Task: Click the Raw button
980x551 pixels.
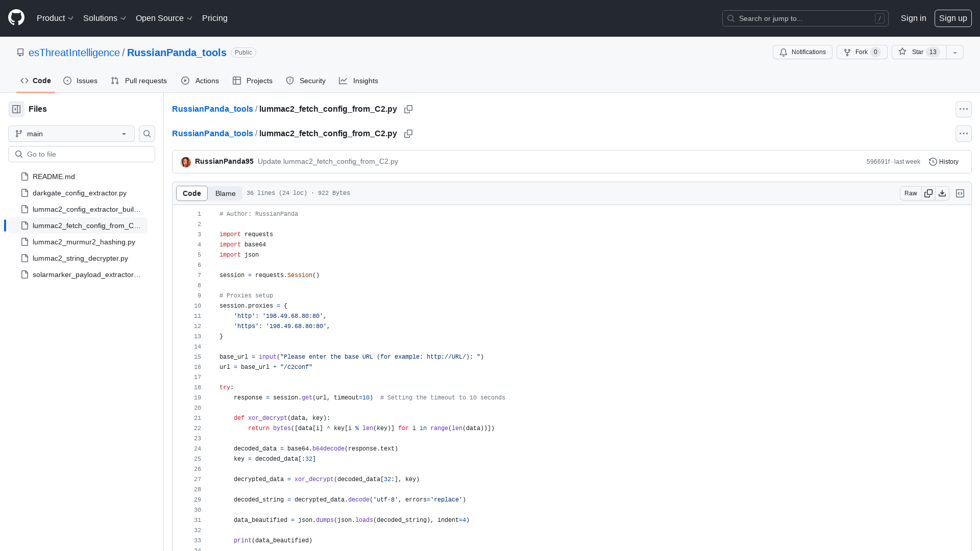Action: [911, 193]
